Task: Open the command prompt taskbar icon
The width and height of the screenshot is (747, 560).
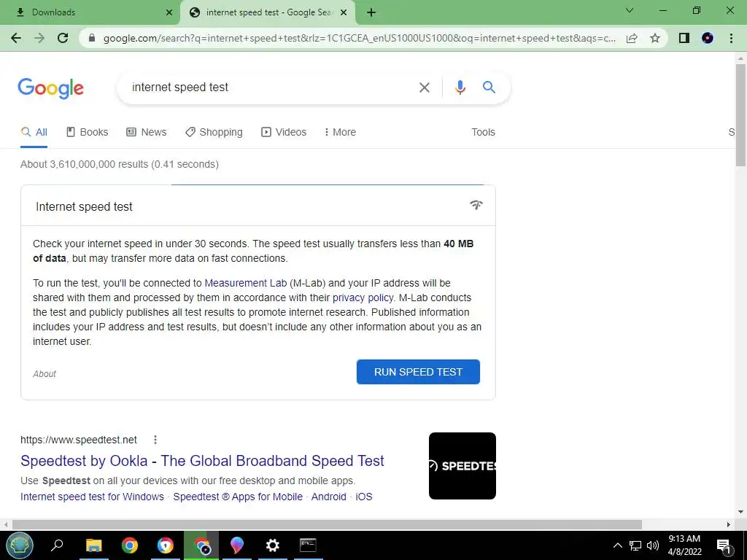Action: click(309, 545)
